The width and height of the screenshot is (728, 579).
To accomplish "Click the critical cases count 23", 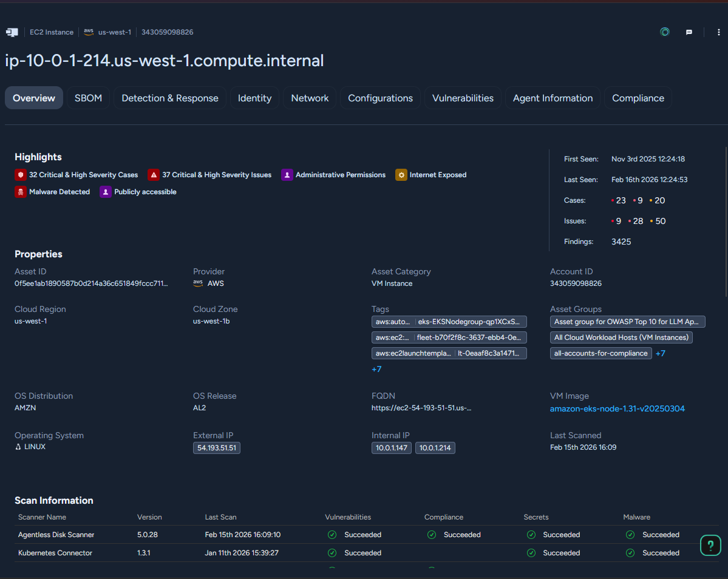I will coord(621,200).
